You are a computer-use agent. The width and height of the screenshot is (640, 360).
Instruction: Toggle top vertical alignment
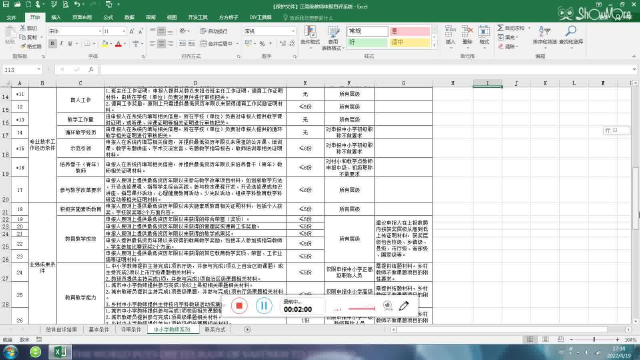point(152,31)
